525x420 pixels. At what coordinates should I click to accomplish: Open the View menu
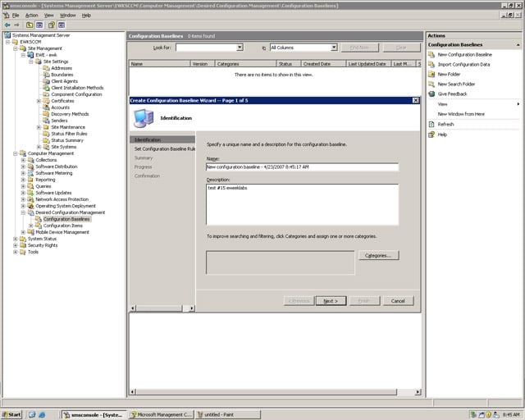[49, 16]
